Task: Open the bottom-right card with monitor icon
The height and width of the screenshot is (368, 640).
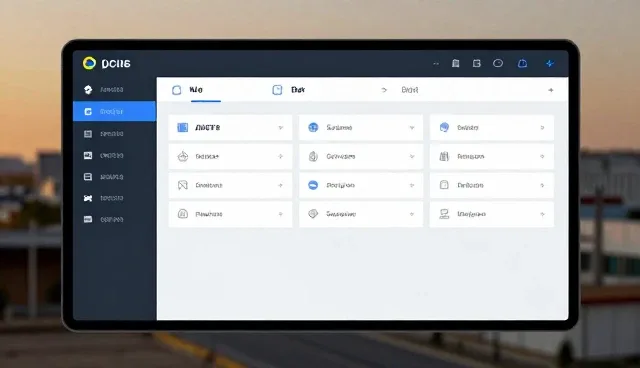Action: pyautogui.click(x=492, y=214)
